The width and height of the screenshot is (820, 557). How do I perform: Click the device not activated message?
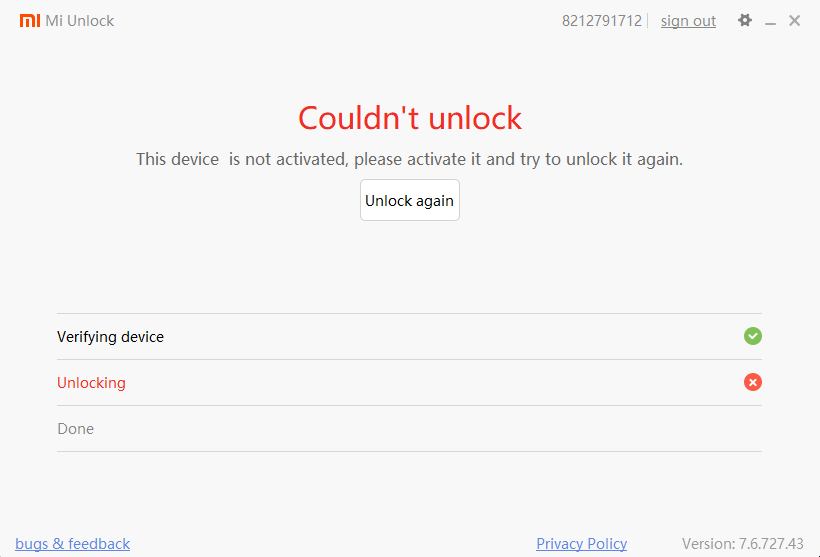click(409, 159)
